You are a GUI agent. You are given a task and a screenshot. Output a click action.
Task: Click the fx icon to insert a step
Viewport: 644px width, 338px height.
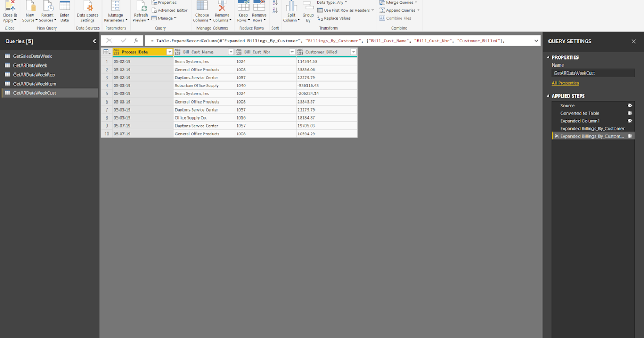136,40
